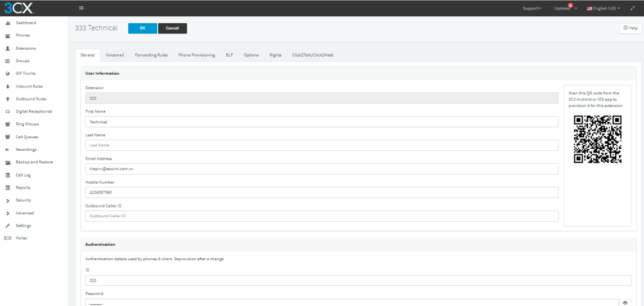Screen dimensions: 644x306
Task: Open the Support dropdown menu
Action: pos(532,8)
